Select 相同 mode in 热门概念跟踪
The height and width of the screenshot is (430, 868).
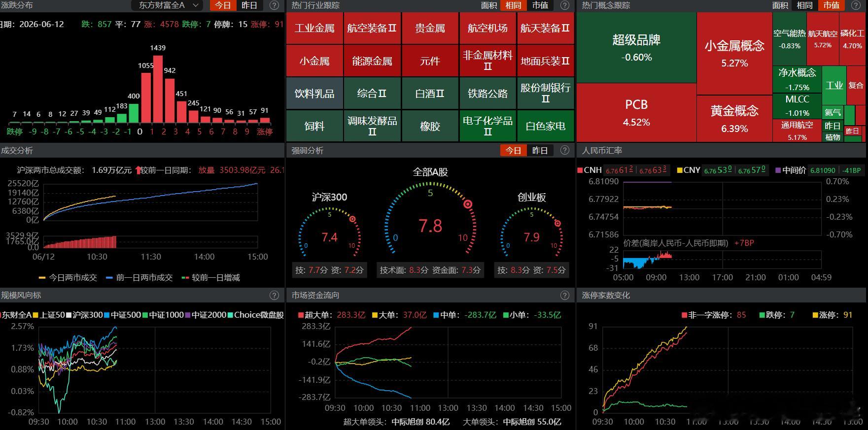pyautogui.click(x=804, y=5)
